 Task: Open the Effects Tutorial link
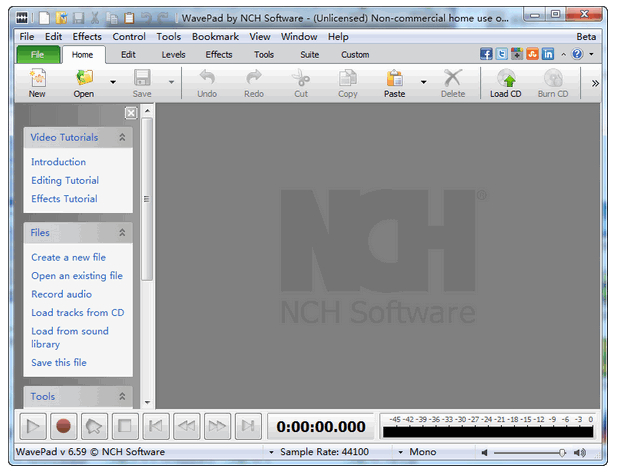[64, 199]
